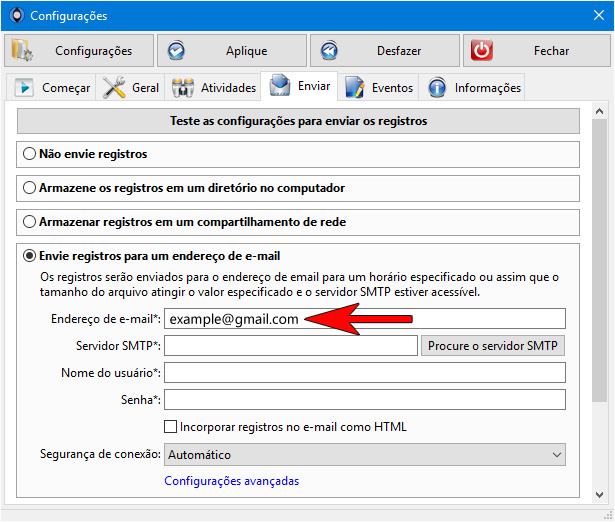Click the Fechar button
The width and height of the screenshot is (615, 522).
[537, 51]
